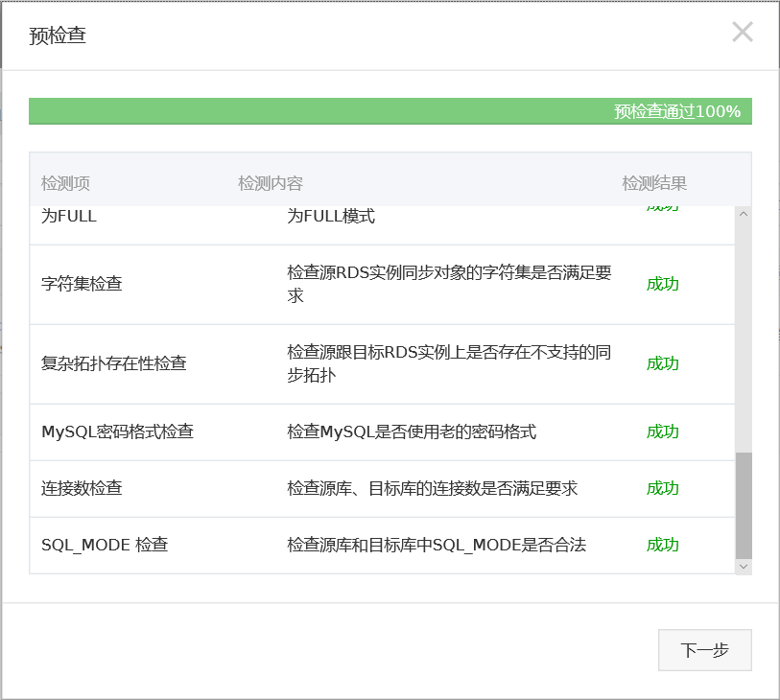The image size is (780, 700).
Task: Close the 预检查 dialog with the X
Action: (x=742, y=33)
